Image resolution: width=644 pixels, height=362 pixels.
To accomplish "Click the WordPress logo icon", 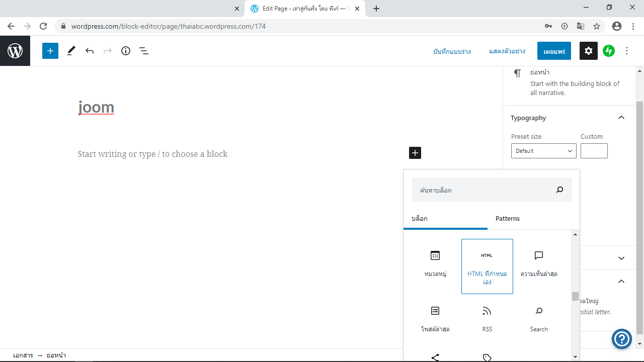I will tap(15, 51).
